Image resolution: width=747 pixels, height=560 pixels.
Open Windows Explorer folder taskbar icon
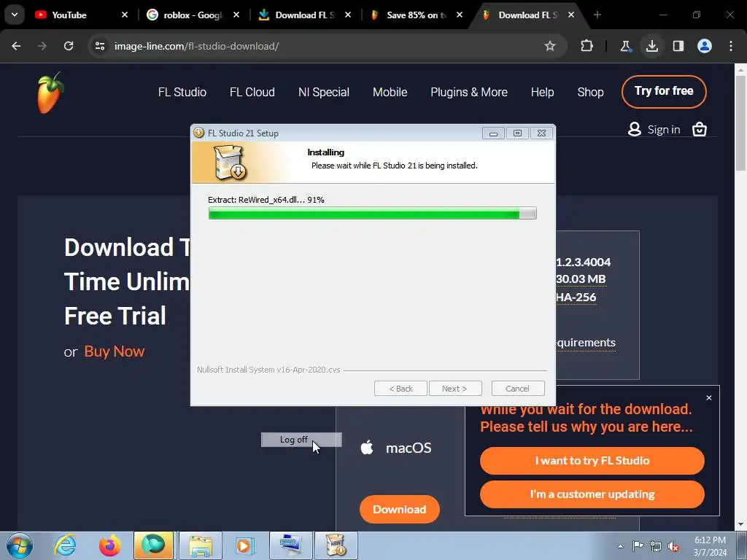coord(201,545)
